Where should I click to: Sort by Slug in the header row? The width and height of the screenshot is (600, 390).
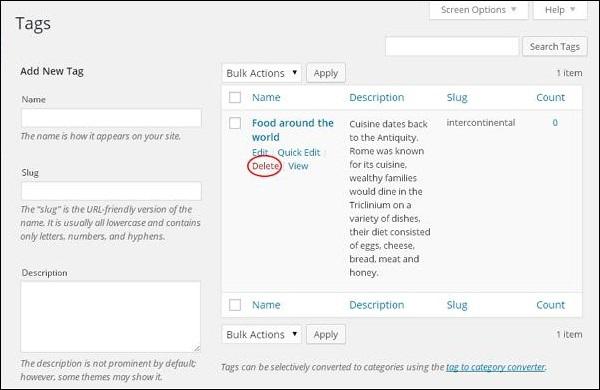pyautogui.click(x=457, y=97)
